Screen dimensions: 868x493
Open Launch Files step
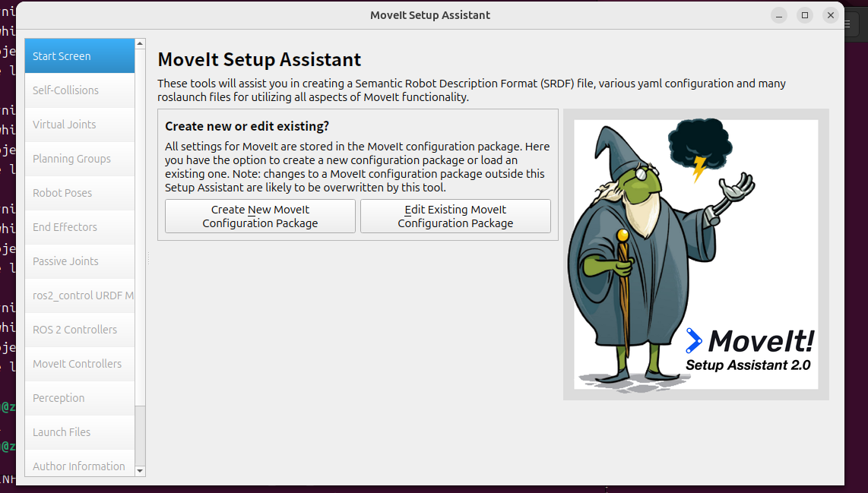coord(80,432)
